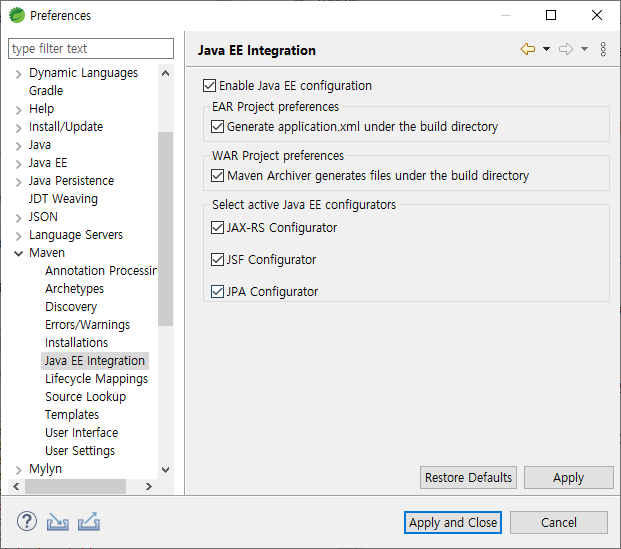The image size is (621, 549).
Task: Toggle Enable Java EE configuration checkbox
Action: (209, 86)
